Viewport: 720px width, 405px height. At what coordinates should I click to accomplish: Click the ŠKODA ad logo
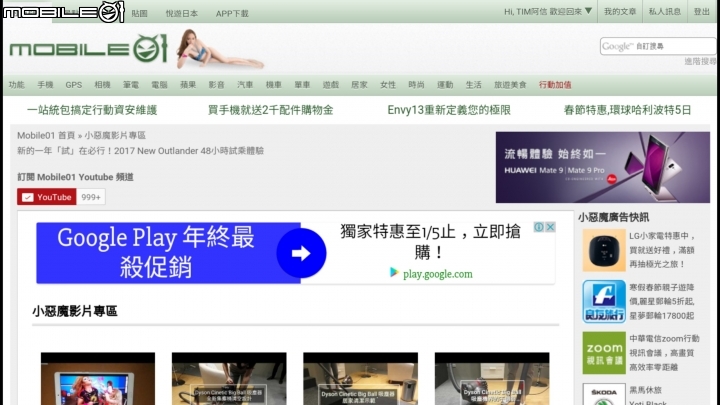[604, 394]
